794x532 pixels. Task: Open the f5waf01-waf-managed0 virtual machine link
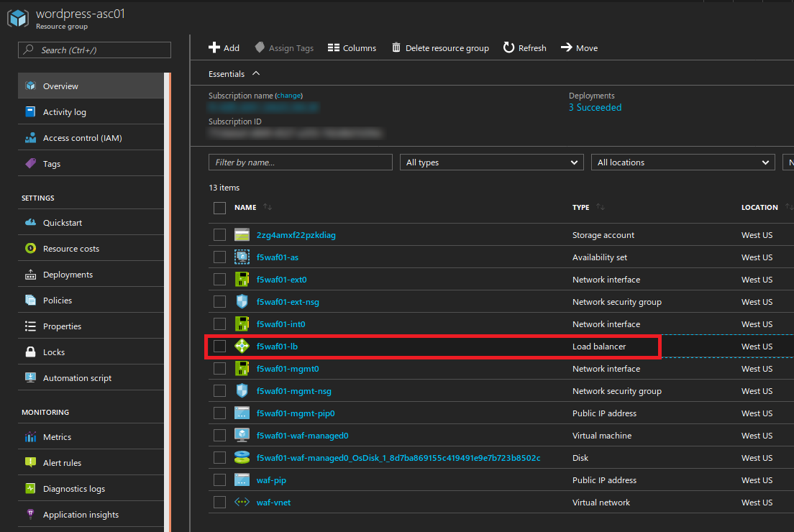pos(302,436)
